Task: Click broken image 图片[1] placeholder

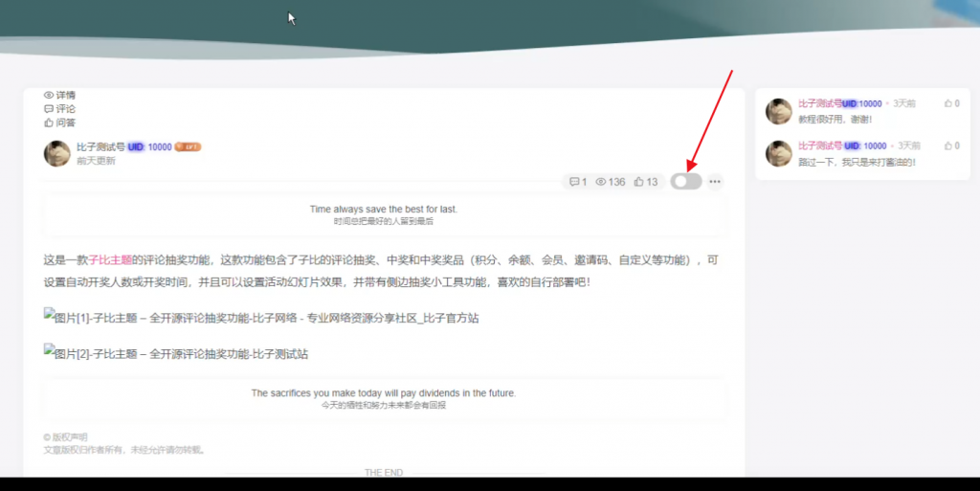Action: coord(260,318)
